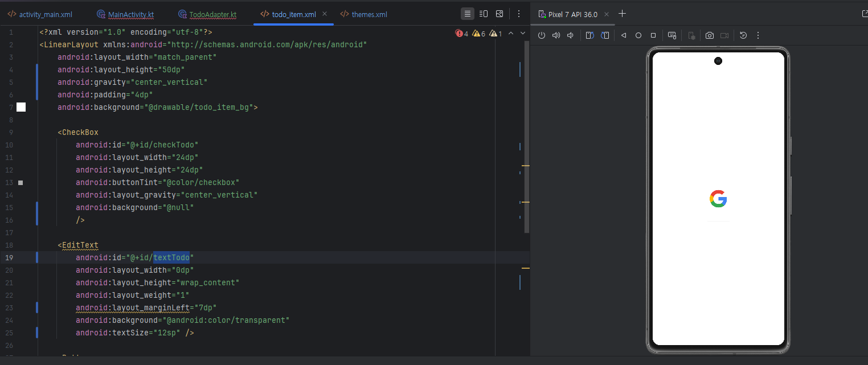868x365 pixels.
Task: Rotate emulator left
Action: (x=590, y=35)
